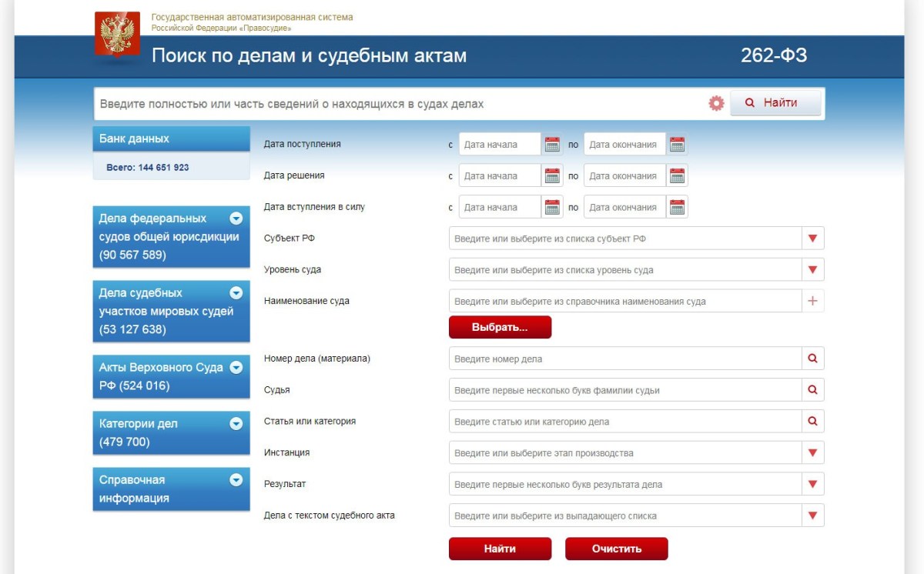Expand the Категории дел sidebar section

(236, 423)
